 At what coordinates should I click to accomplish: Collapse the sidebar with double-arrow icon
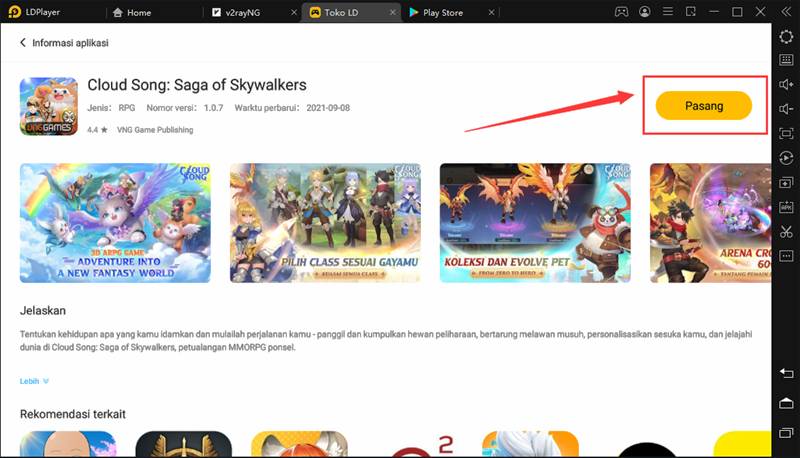786,11
